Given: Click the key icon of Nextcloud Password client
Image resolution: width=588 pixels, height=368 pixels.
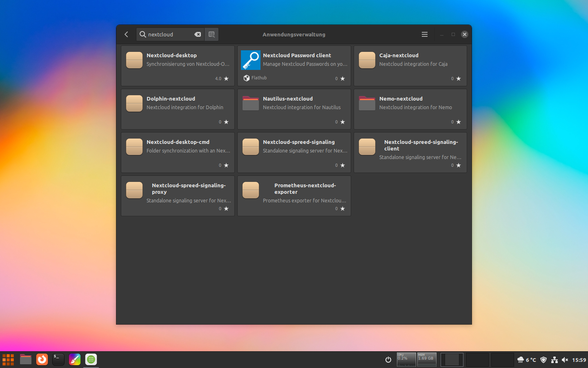Looking at the screenshot, I should tap(250, 60).
